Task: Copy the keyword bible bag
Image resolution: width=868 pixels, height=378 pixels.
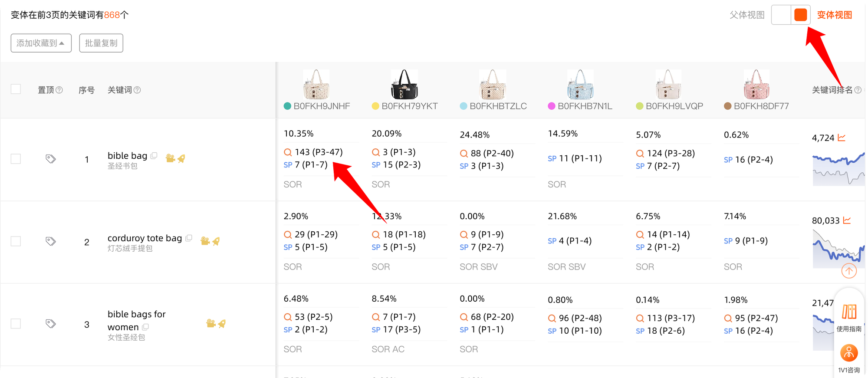Action: point(154,155)
